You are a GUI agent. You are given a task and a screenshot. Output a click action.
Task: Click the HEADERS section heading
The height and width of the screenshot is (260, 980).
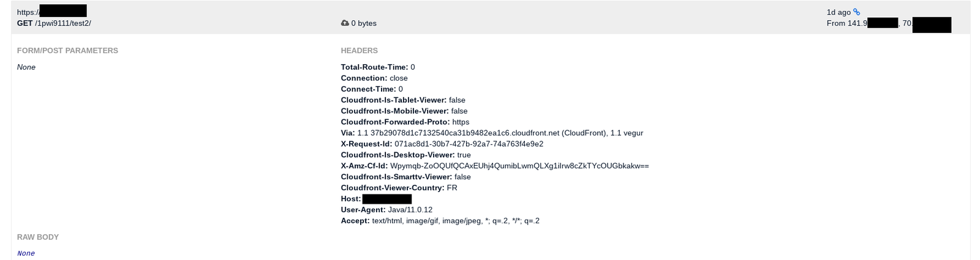point(360,51)
